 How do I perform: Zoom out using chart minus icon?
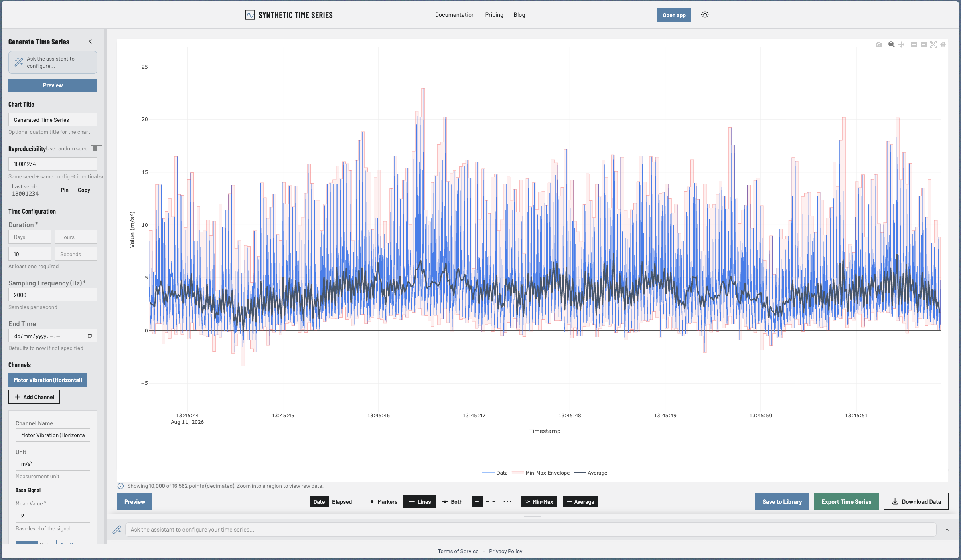[x=923, y=44]
